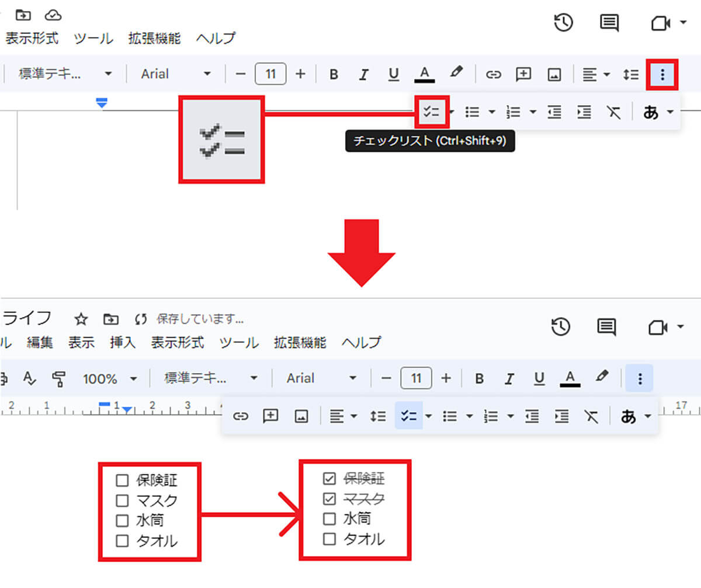Screen dimensions: 701x588
Task: Uncheck the checked 保険証 strikethrough item
Action: [329, 479]
